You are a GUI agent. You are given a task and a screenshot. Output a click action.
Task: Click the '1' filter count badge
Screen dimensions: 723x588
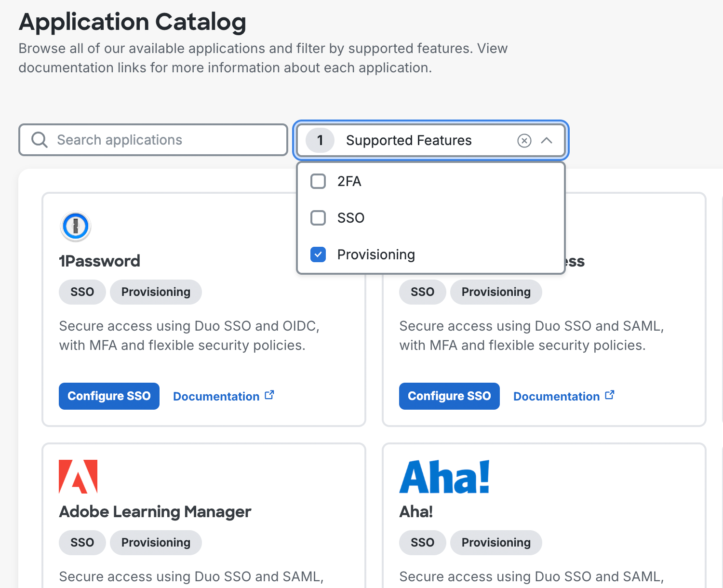[319, 140]
